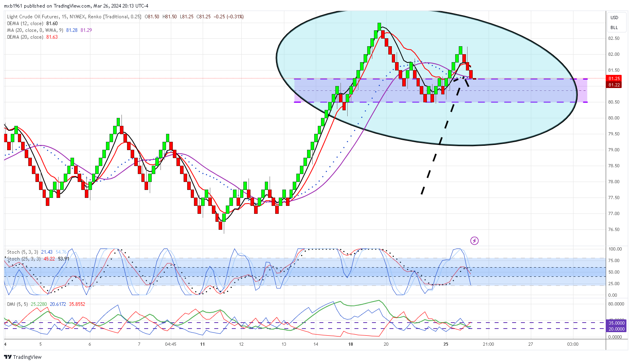
Task: Click the 21:00 time axis label
Action: tap(488, 344)
